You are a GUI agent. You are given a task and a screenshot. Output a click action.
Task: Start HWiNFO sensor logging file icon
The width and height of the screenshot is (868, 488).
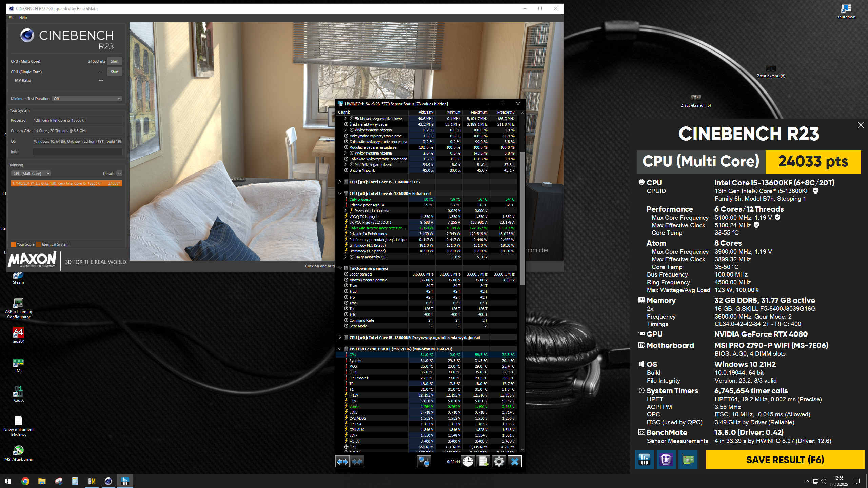(483, 461)
